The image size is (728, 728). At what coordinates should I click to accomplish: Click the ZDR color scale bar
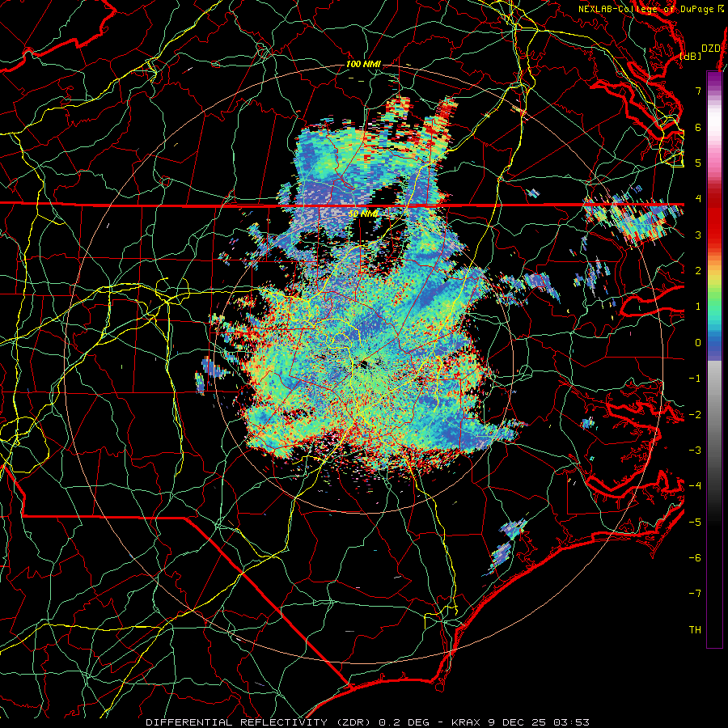tap(714, 359)
